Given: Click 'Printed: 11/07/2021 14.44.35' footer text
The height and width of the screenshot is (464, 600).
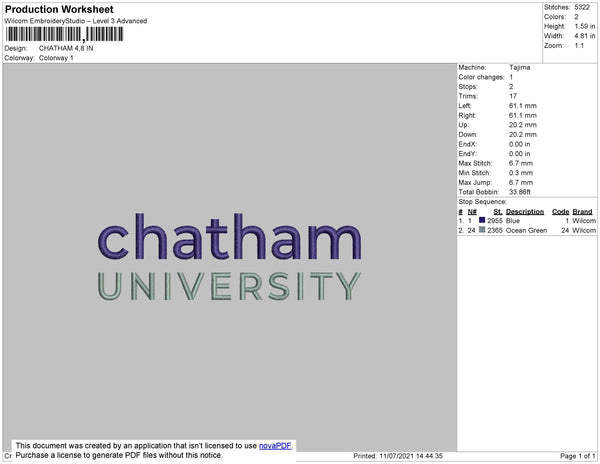Looking at the screenshot, I should (x=398, y=456).
